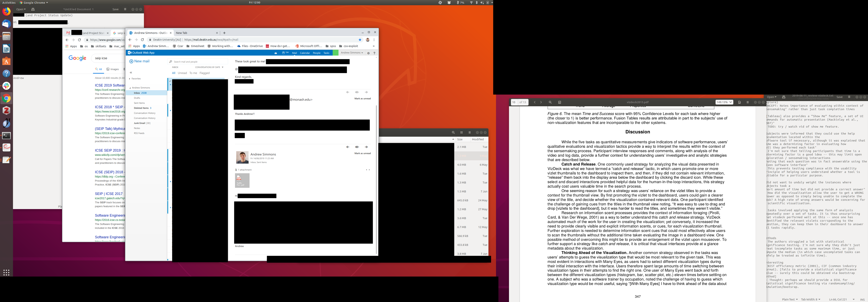
Task: Launch Terminal from the Ubuntu dock
Action: tap(6, 136)
